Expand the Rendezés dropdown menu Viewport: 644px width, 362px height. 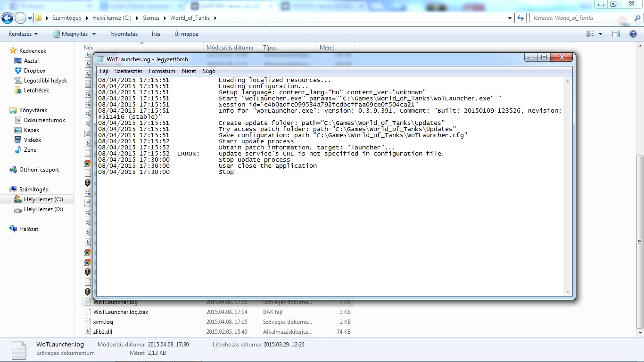pyautogui.click(x=23, y=34)
